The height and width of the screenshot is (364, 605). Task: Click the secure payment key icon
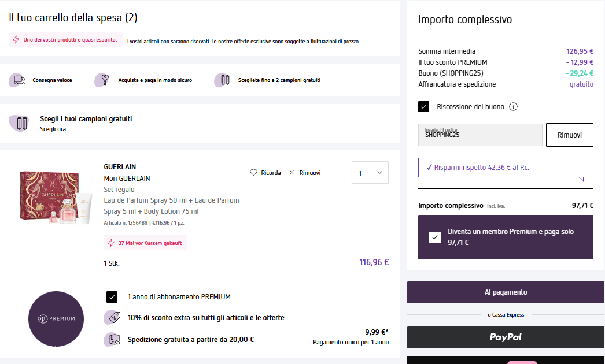(103, 80)
